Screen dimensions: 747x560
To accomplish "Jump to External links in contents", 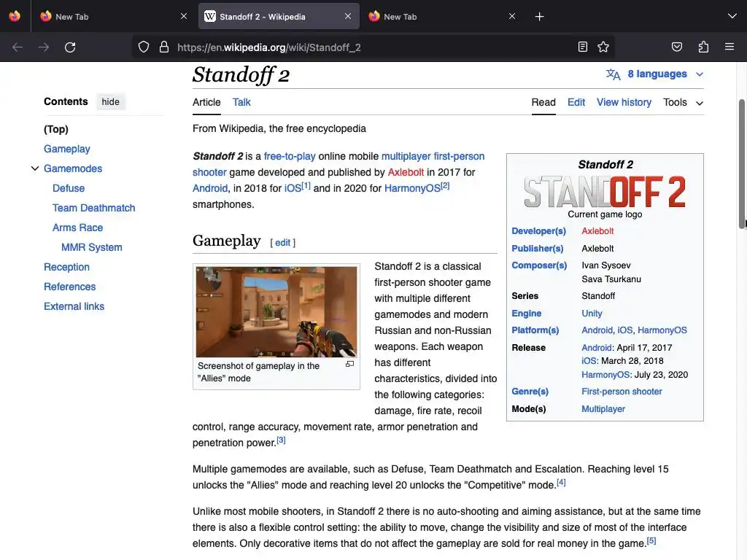I will (74, 307).
